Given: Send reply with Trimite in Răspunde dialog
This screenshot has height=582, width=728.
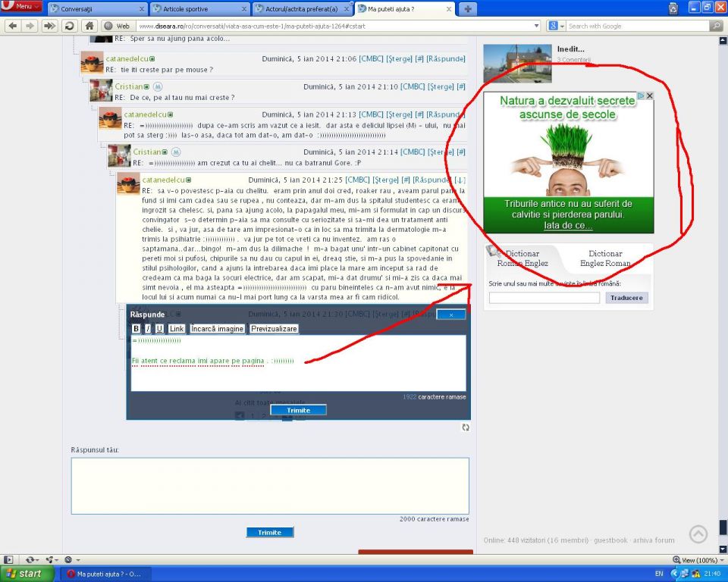Looking at the screenshot, I should point(298,410).
